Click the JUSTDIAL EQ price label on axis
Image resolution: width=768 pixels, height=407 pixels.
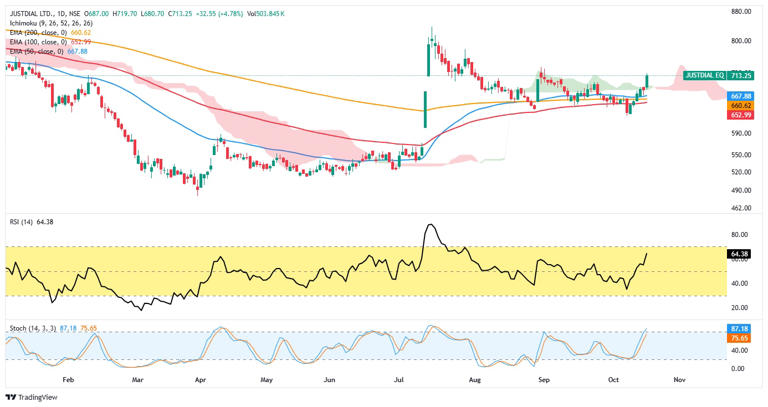tap(705, 75)
